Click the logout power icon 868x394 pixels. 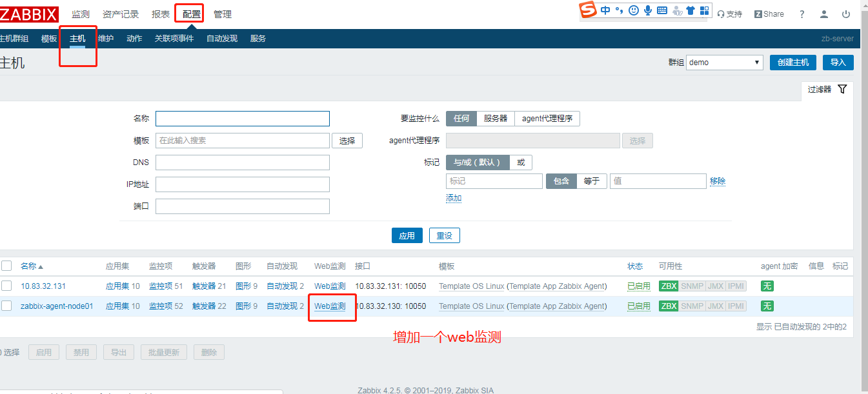[846, 14]
